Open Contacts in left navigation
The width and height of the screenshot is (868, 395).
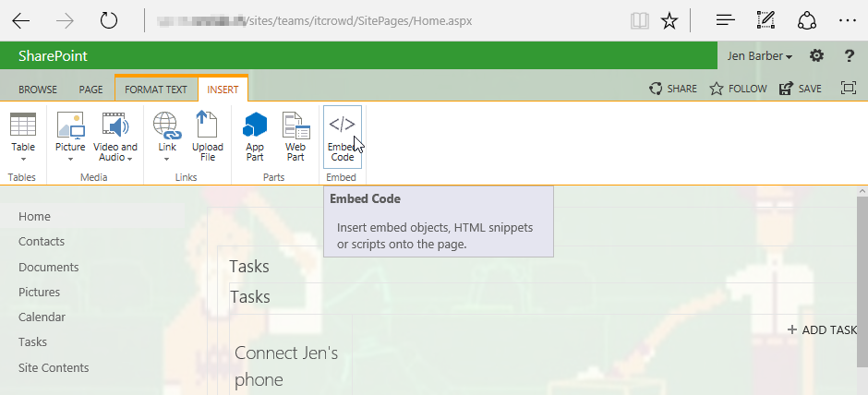pos(42,241)
